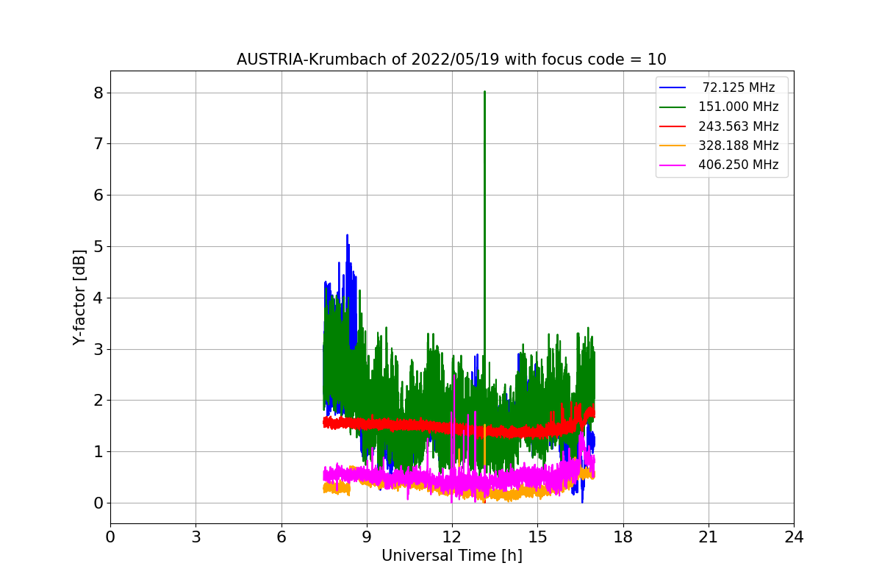882x588 pixels.
Task: Click the "243.563 MHz" legend label
Action: (738, 126)
